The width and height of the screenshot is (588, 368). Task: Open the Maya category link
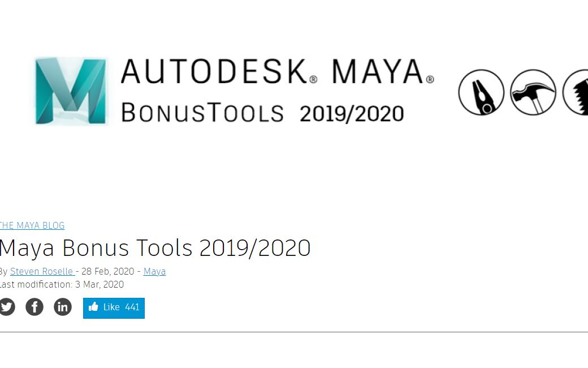click(154, 271)
